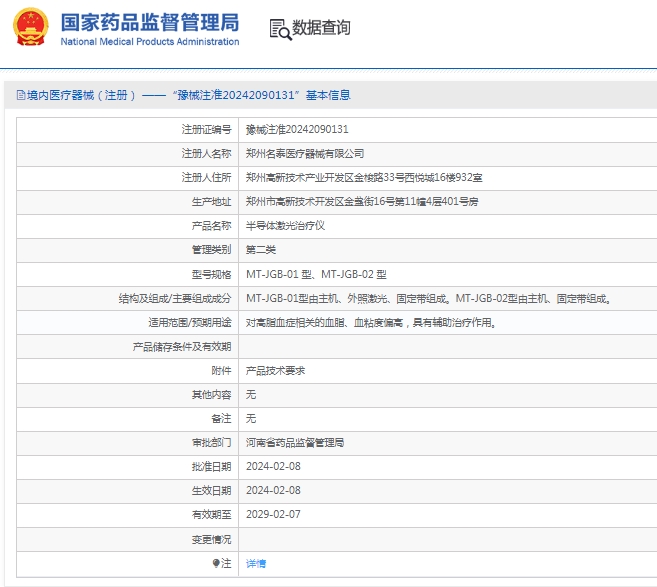Click the 审批部门 label
The image size is (657, 587).
pyautogui.click(x=211, y=443)
